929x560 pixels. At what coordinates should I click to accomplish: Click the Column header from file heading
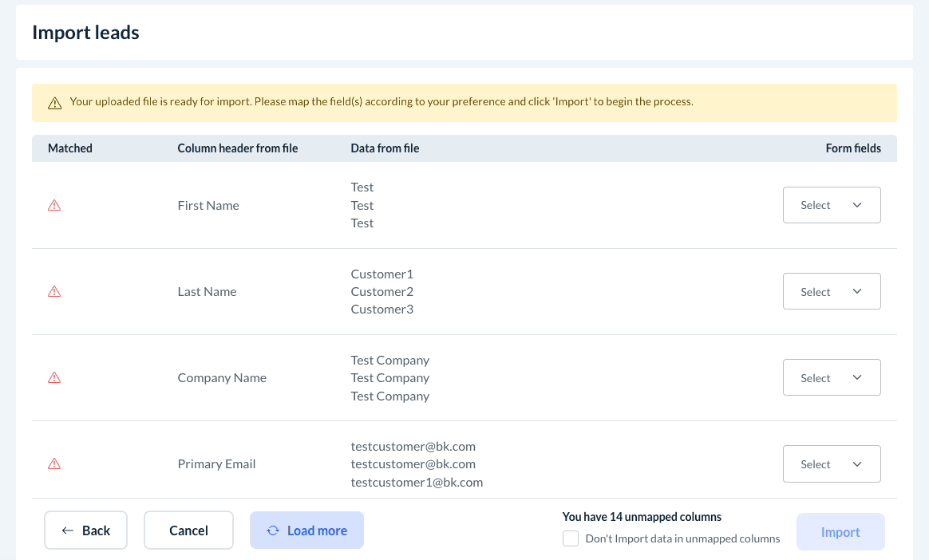(x=238, y=148)
